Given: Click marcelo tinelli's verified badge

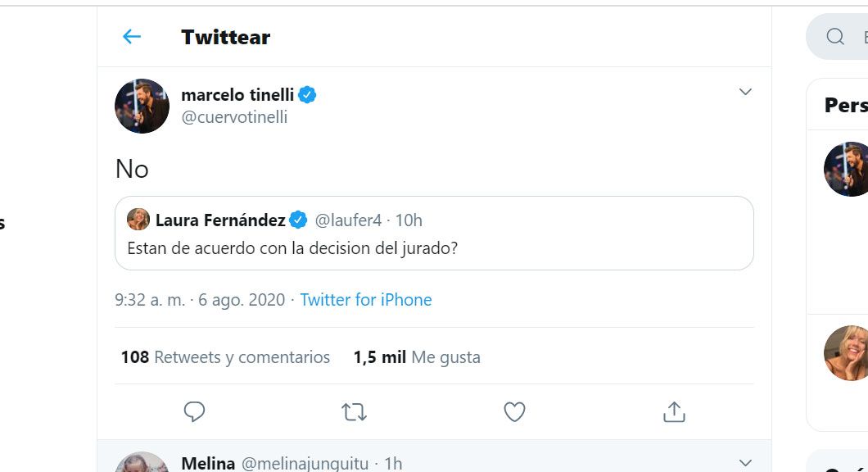Looking at the screenshot, I should [x=307, y=95].
